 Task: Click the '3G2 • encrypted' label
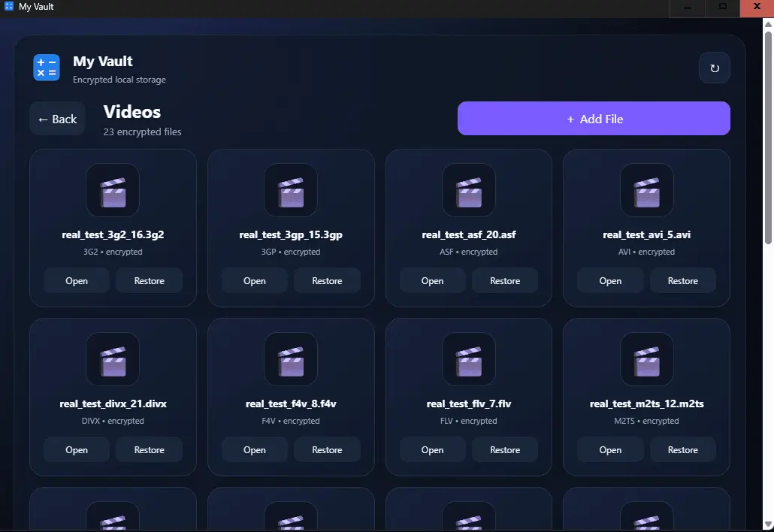point(113,252)
